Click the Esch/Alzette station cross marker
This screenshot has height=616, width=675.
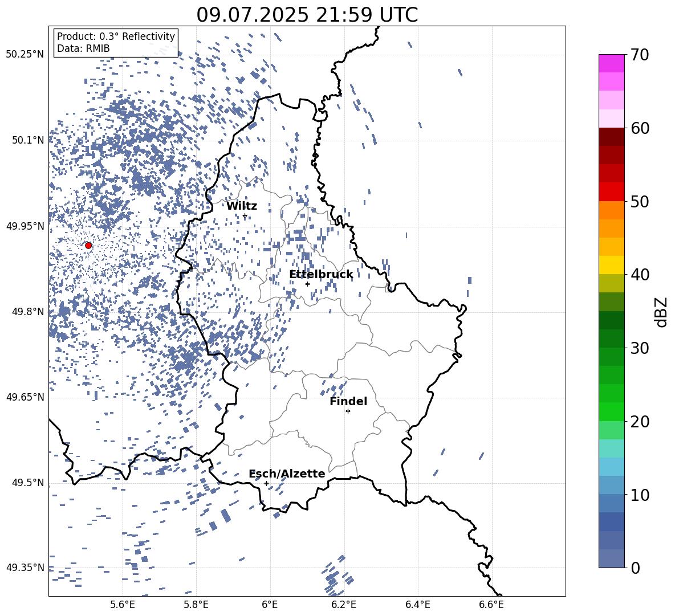266,483
